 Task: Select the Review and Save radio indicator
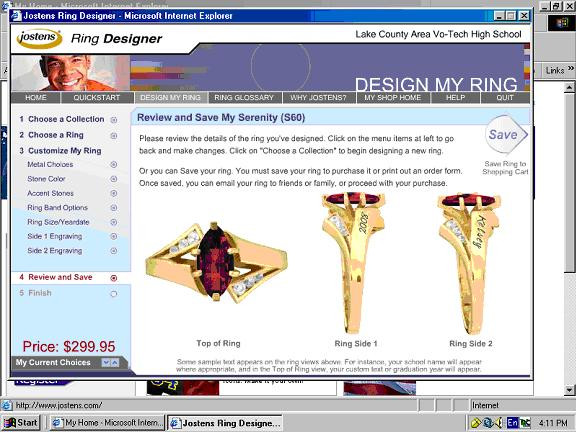pyautogui.click(x=114, y=278)
